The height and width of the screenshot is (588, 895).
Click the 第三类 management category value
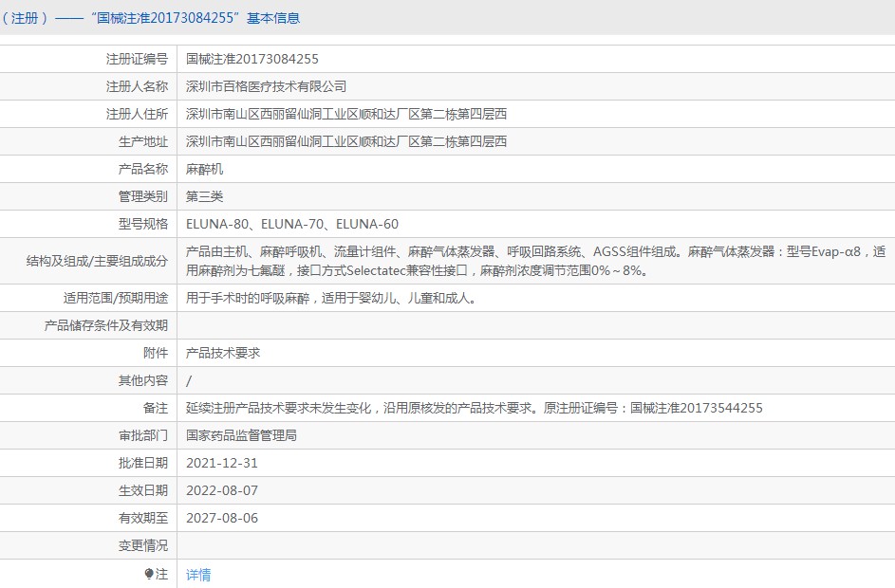coord(204,196)
